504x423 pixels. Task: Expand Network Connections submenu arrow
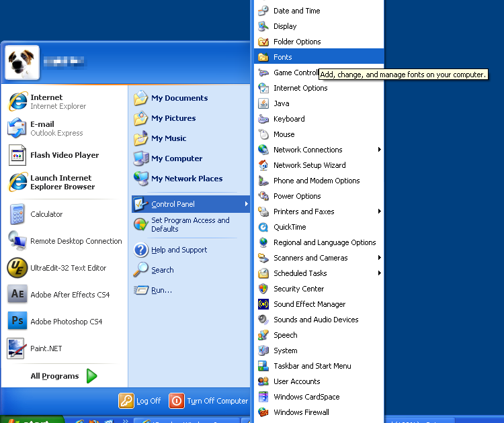[379, 149]
